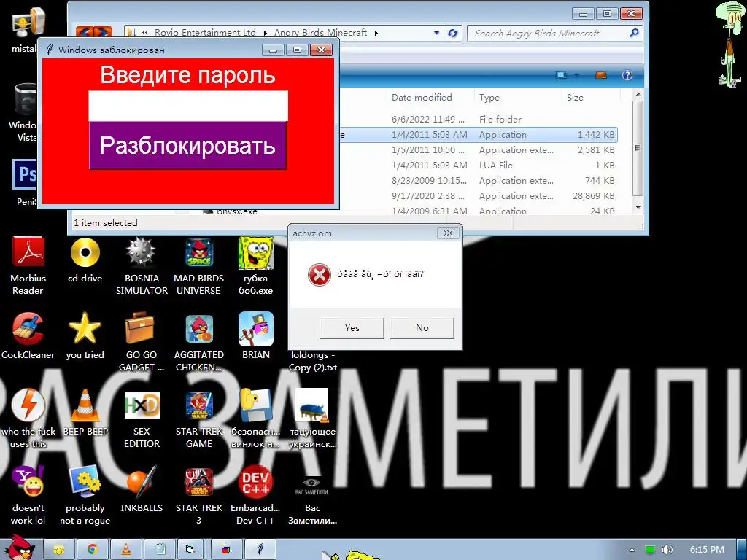
Task: Open Embarcadero Dev-C++ shortcut
Action: [256, 495]
